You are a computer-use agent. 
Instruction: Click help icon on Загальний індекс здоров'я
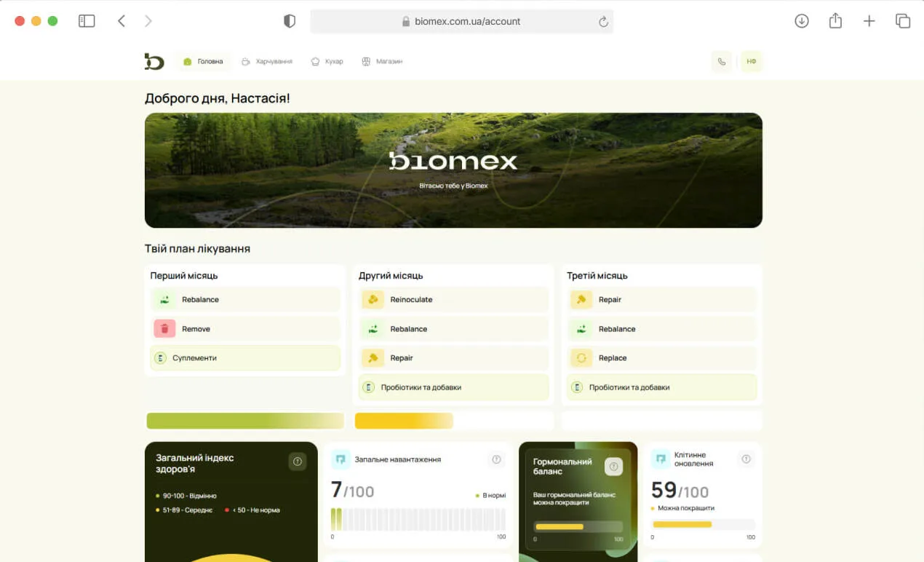[297, 461]
